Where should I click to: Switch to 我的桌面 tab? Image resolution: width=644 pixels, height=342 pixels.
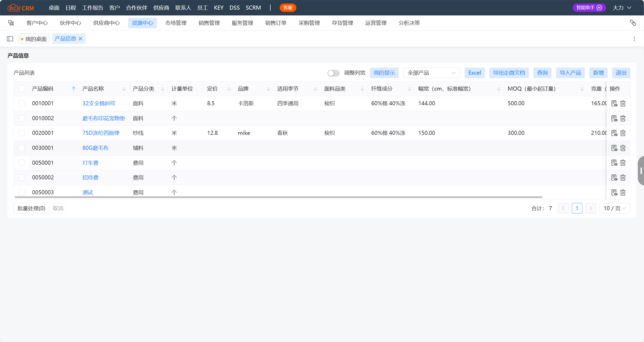pos(34,39)
